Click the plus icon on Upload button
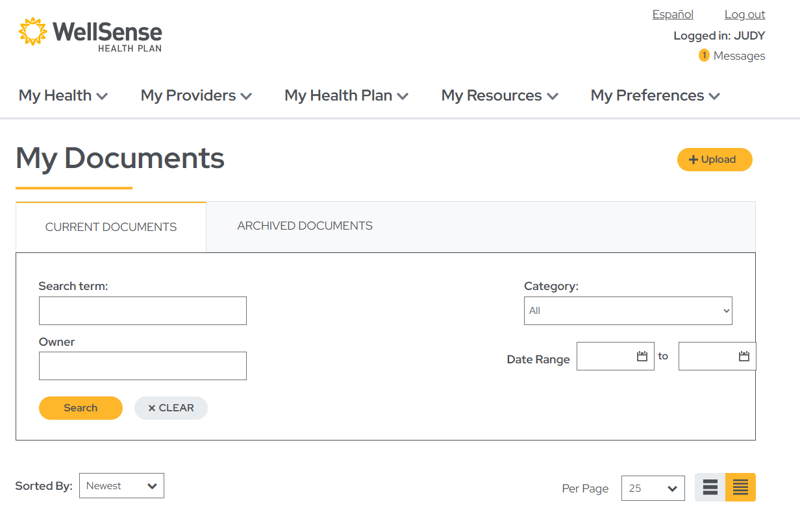This screenshot has width=800, height=532. tap(693, 159)
